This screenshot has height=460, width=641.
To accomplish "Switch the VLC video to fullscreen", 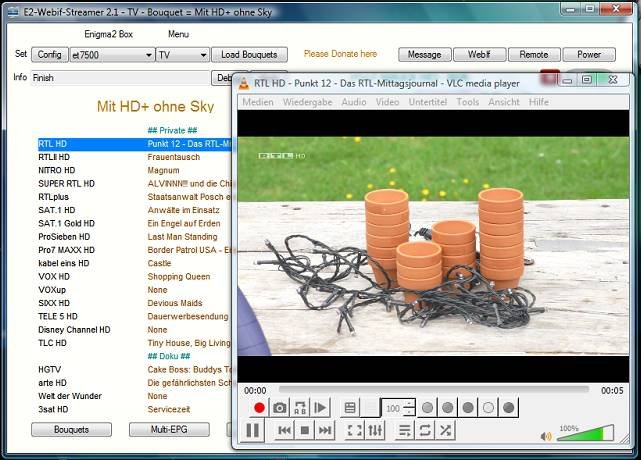I will point(354,430).
